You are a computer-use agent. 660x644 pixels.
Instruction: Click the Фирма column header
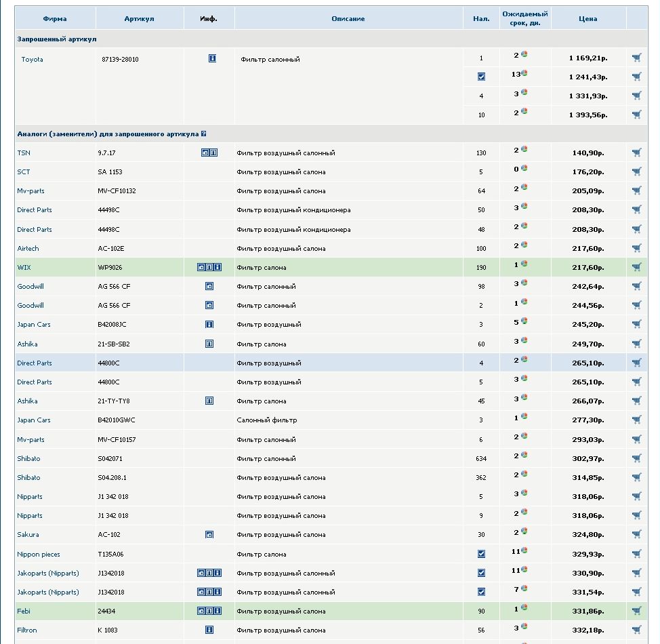(x=54, y=18)
